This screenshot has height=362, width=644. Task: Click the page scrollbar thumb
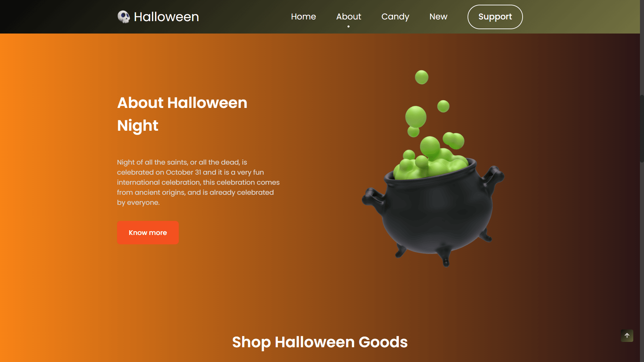(642, 129)
